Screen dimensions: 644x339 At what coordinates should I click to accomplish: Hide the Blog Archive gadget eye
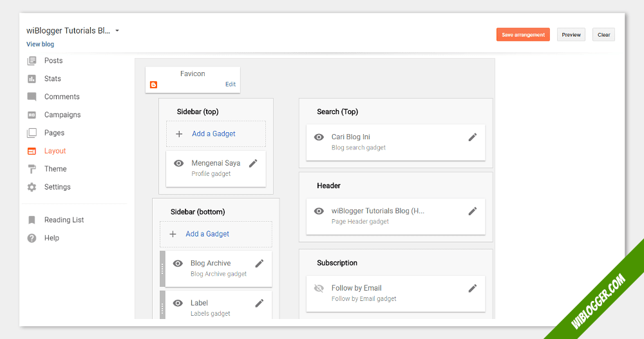[178, 264]
